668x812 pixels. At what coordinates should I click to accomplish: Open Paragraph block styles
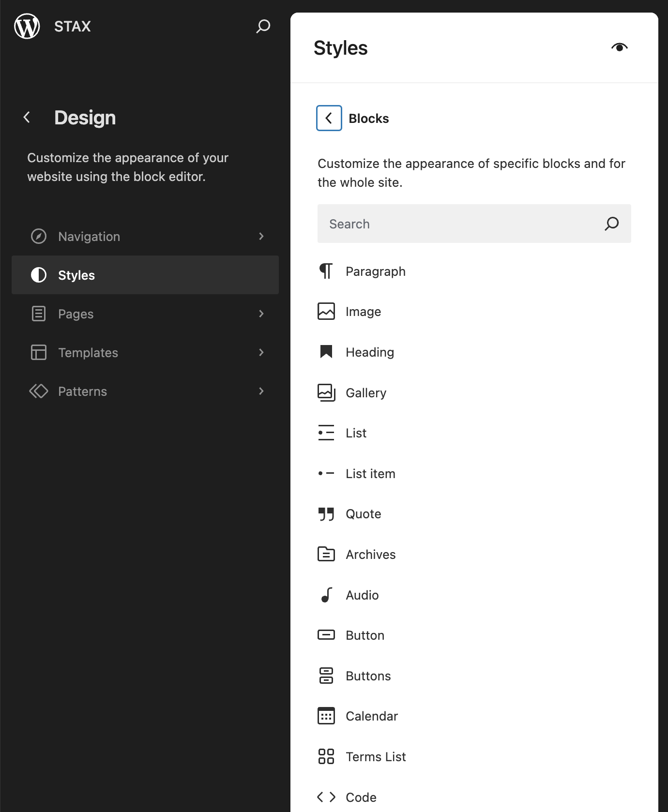pyautogui.click(x=474, y=271)
